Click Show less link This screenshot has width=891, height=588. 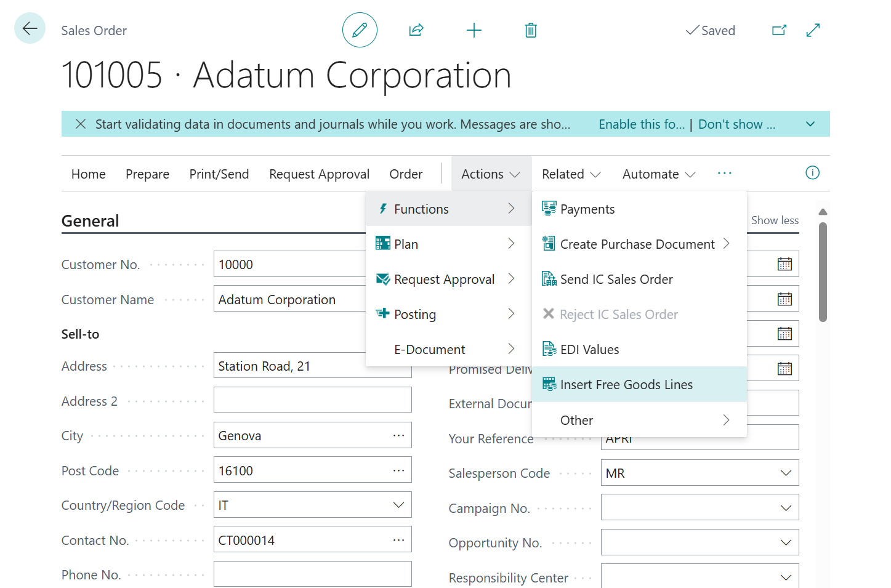pos(775,220)
